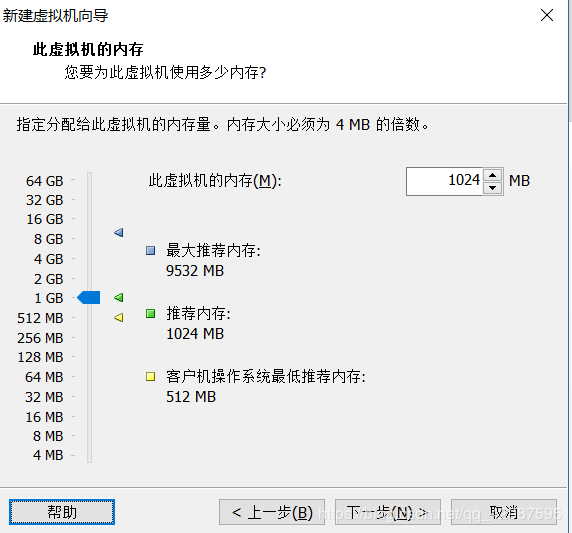The image size is (572, 533).
Task: Select the 16 GB slider label
Action: click(45, 219)
